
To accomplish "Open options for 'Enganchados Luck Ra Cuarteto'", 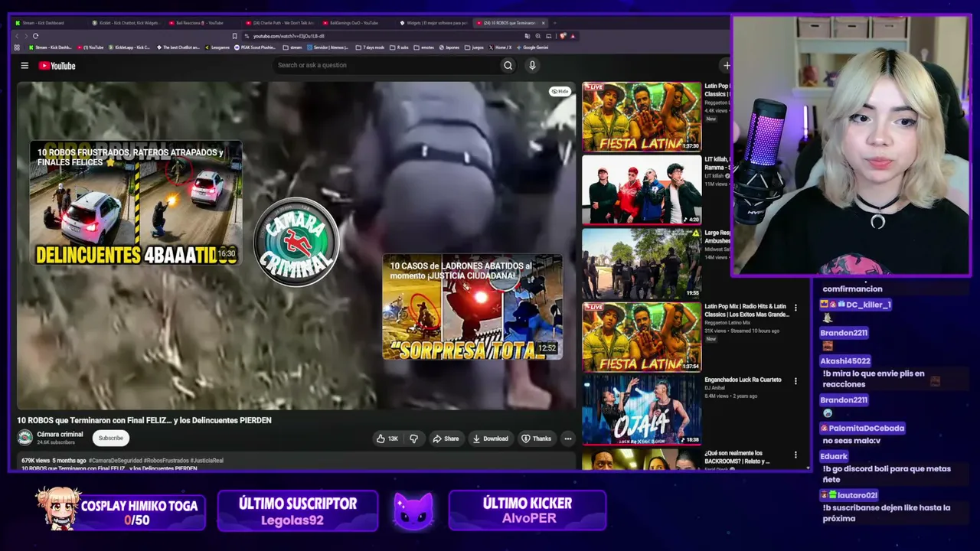I will tap(795, 381).
